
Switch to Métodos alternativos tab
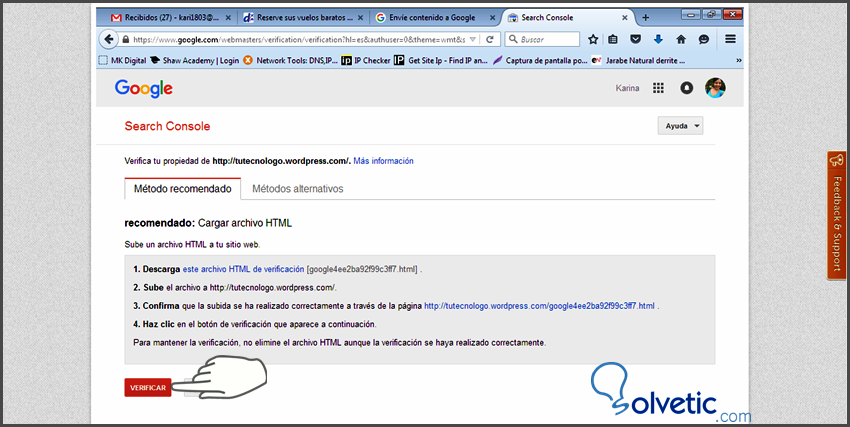[x=298, y=189]
